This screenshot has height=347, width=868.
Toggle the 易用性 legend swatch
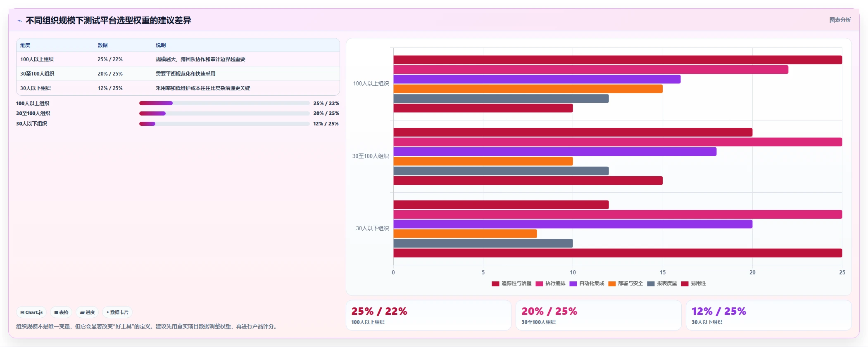tap(685, 283)
